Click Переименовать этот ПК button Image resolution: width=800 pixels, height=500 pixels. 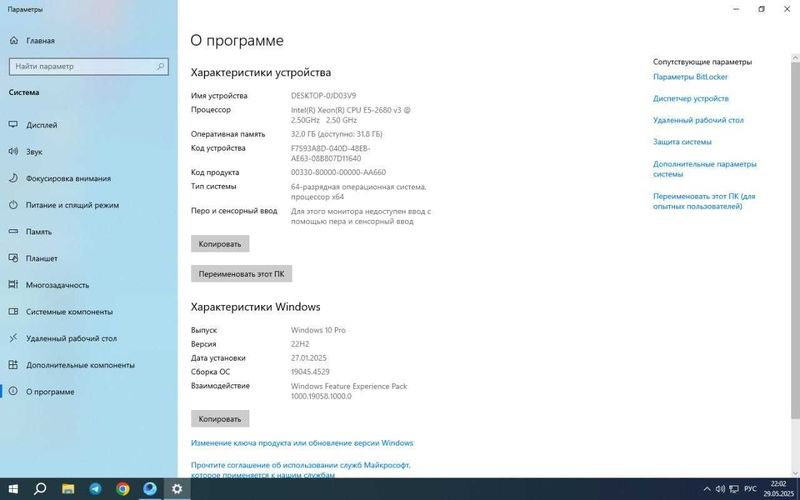[241, 273]
